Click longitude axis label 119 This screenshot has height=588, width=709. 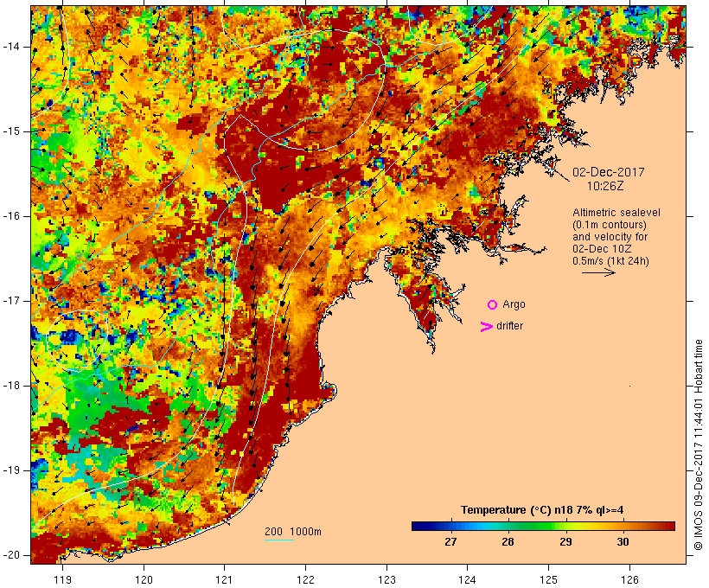pos(62,580)
